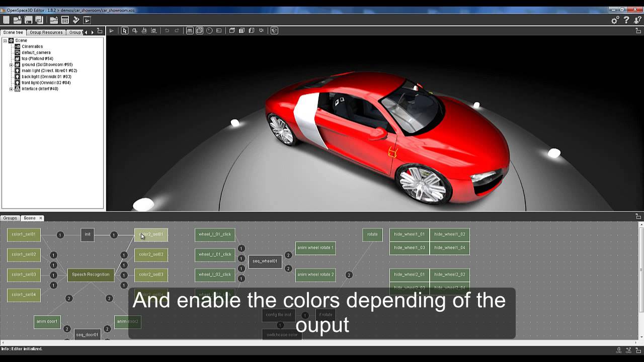Screen dimensions: 644x362
Task: Toggle the second highlighted grid view icon
Action: coord(199,31)
